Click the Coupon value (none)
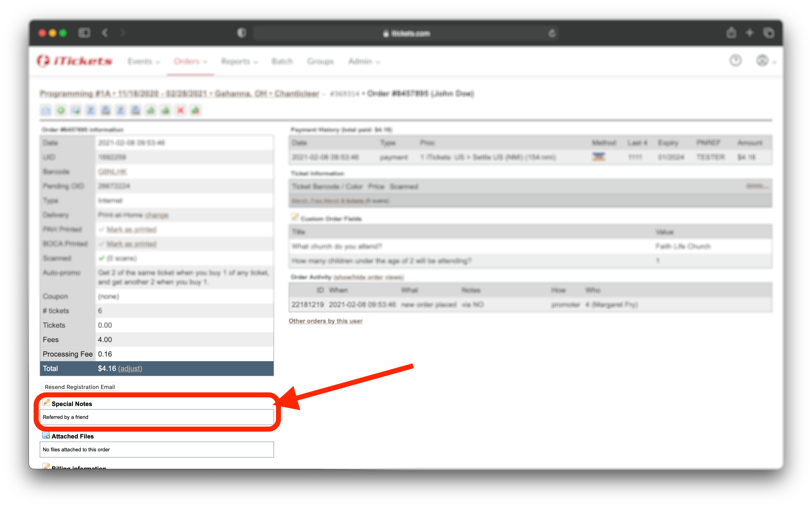 tap(108, 297)
